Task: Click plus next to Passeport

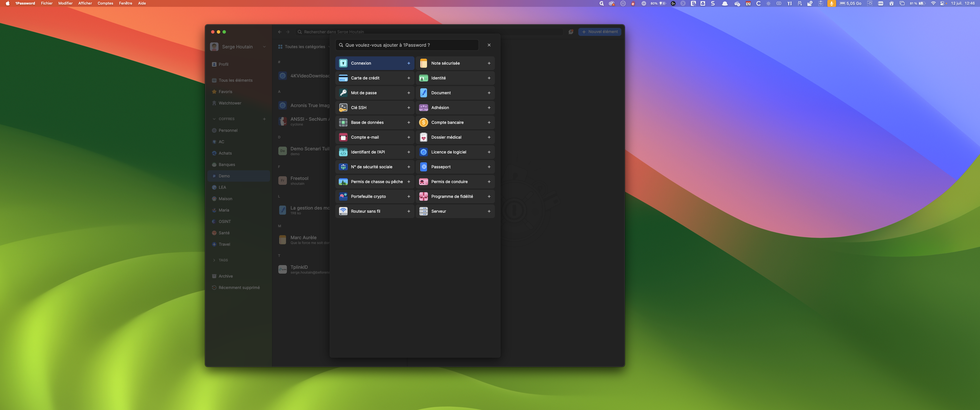Action: [489, 167]
